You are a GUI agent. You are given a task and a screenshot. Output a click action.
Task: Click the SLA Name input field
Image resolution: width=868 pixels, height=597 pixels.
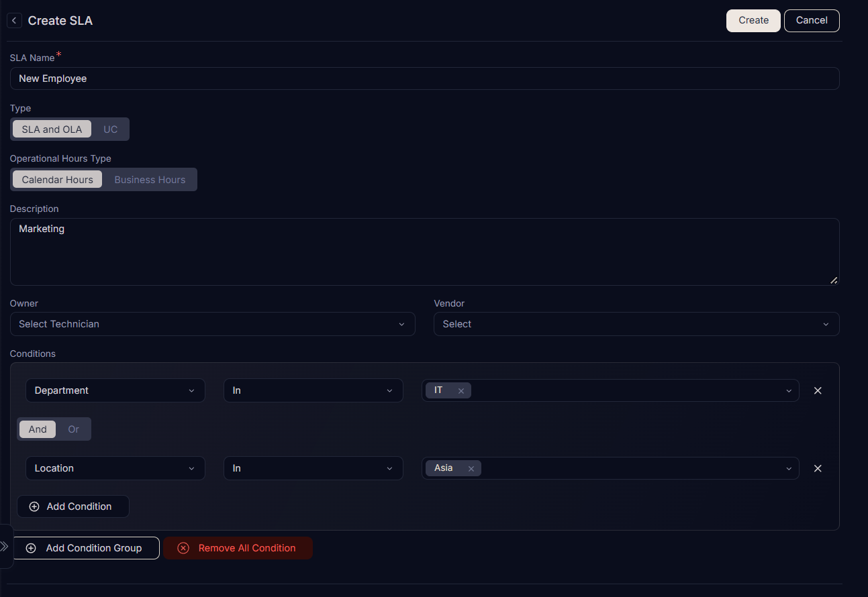coord(425,78)
